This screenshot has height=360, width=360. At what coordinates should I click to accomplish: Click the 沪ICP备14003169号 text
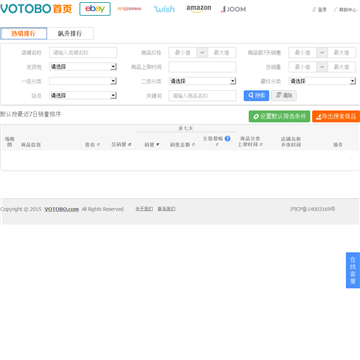(312, 209)
